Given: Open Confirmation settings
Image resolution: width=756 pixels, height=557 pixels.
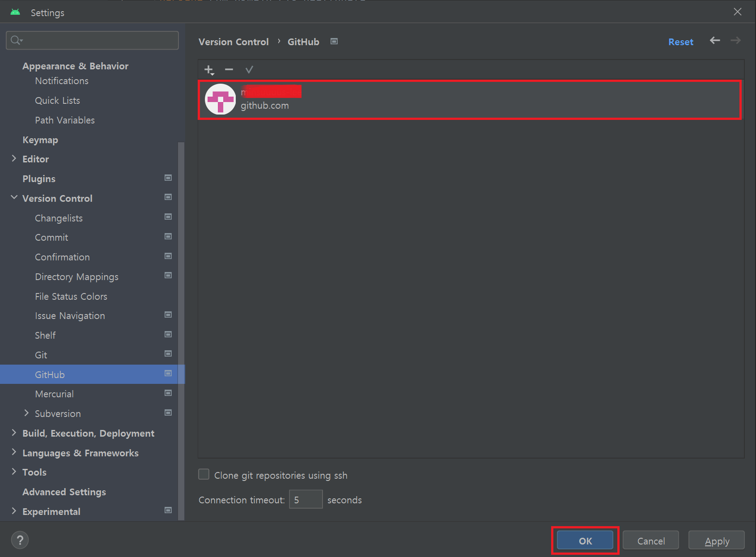Looking at the screenshot, I should [62, 257].
